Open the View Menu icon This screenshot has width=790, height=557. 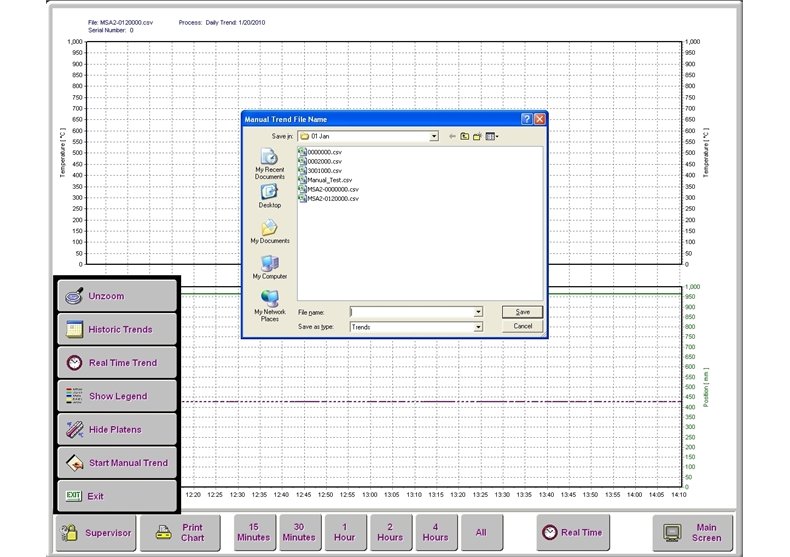(492, 136)
